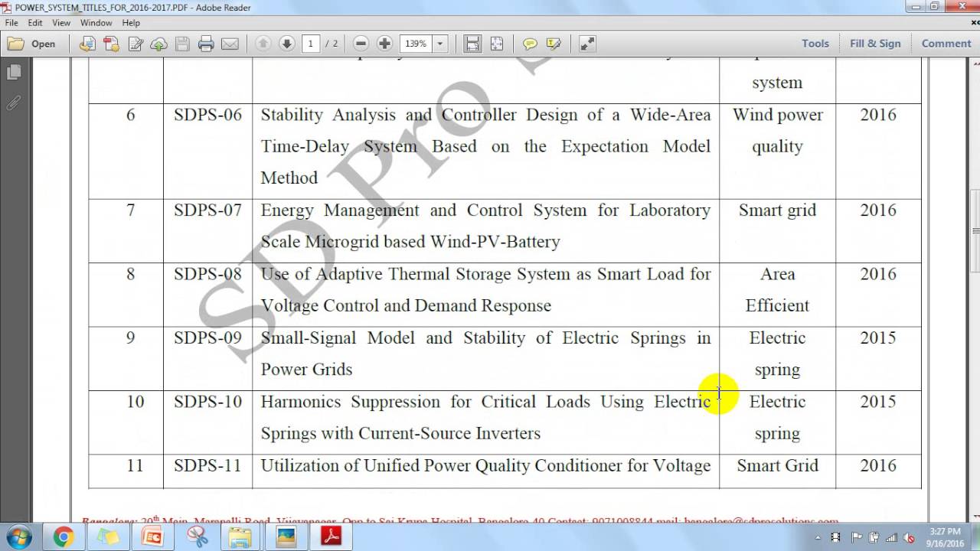The width and height of the screenshot is (980, 551).
Task: Select the highlight text tool icon
Action: pos(554,44)
